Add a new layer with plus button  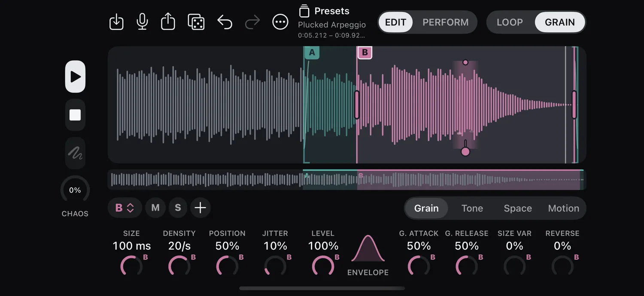(200, 208)
